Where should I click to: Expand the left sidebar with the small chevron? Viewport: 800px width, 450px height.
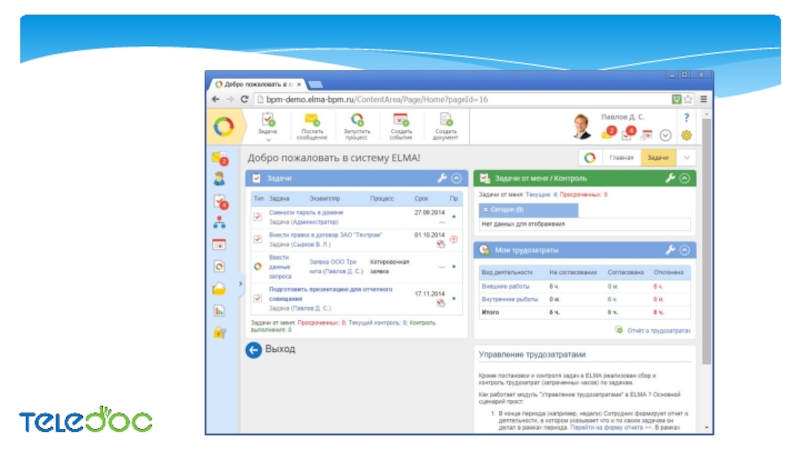coord(240,284)
